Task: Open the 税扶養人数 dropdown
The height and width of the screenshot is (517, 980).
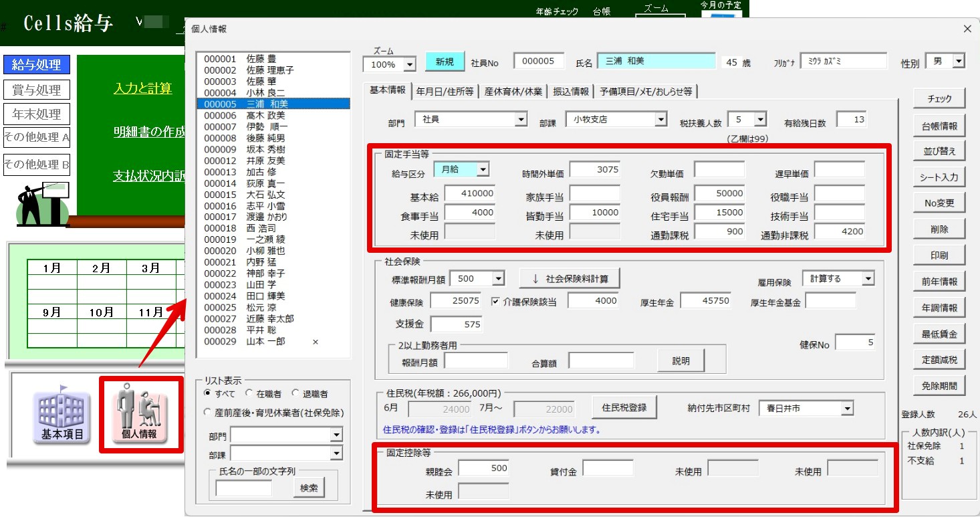Action: point(760,120)
